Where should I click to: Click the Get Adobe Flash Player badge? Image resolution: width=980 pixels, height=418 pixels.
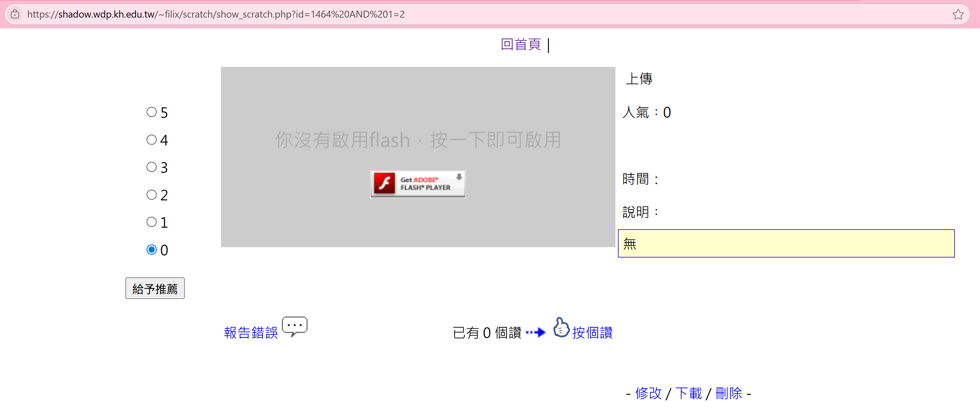(x=418, y=184)
